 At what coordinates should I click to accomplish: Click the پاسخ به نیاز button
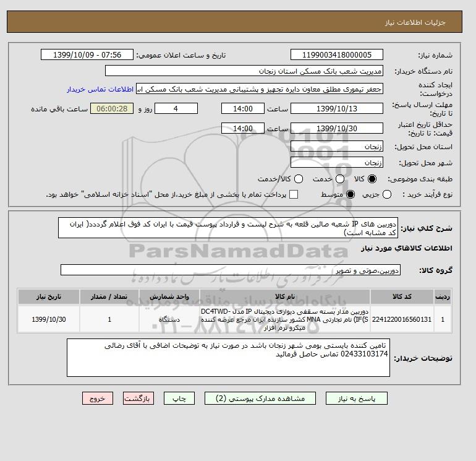click(357, 398)
